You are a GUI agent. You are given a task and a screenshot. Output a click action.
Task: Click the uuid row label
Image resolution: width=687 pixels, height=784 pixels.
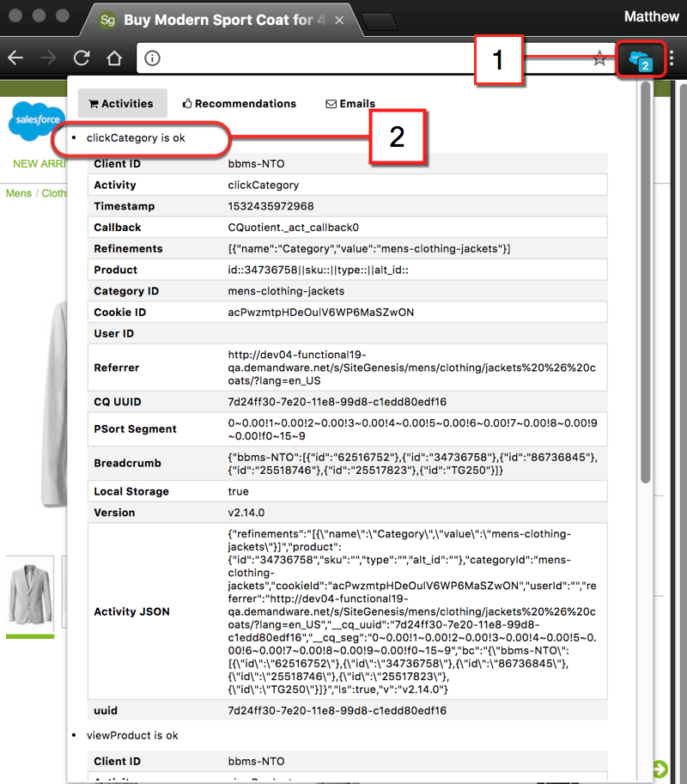(106, 710)
